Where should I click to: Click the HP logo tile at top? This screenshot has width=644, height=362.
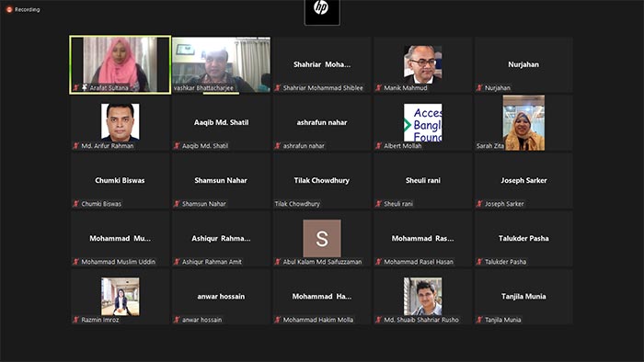322,12
